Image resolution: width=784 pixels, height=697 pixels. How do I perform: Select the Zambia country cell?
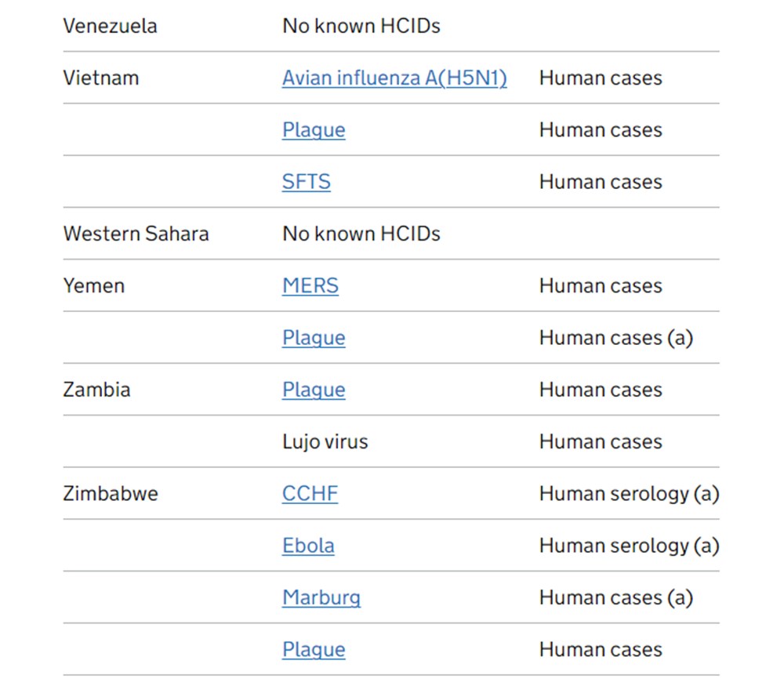[96, 390]
